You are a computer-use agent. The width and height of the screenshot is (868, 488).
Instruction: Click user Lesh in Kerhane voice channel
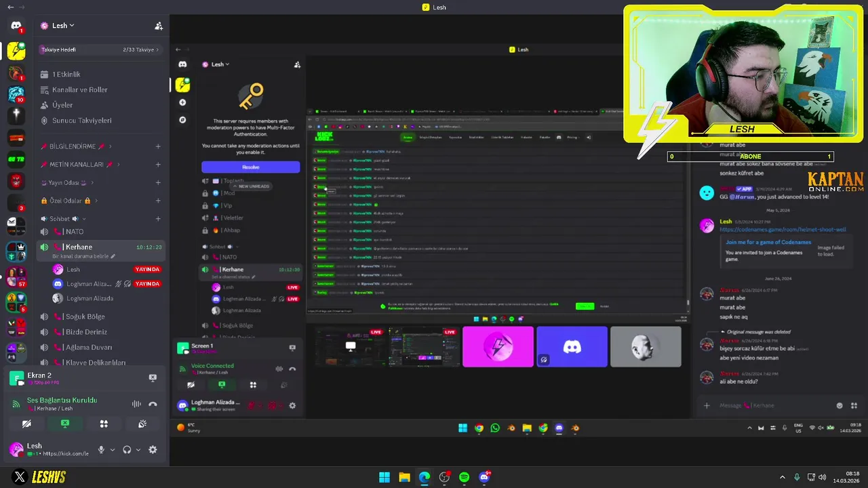click(73, 269)
